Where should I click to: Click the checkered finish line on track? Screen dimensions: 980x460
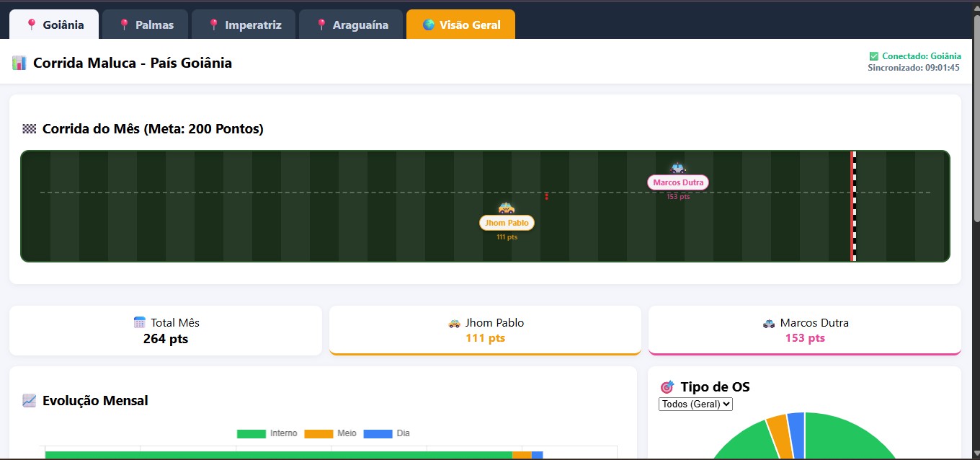pyautogui.click(x=853, y=206)
